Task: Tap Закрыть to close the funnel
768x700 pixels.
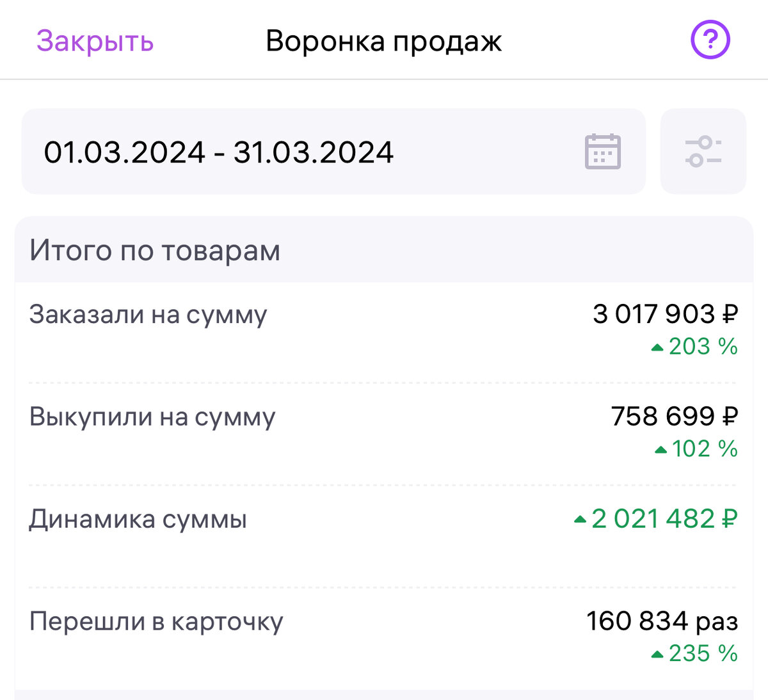Action: coord(95,41)
